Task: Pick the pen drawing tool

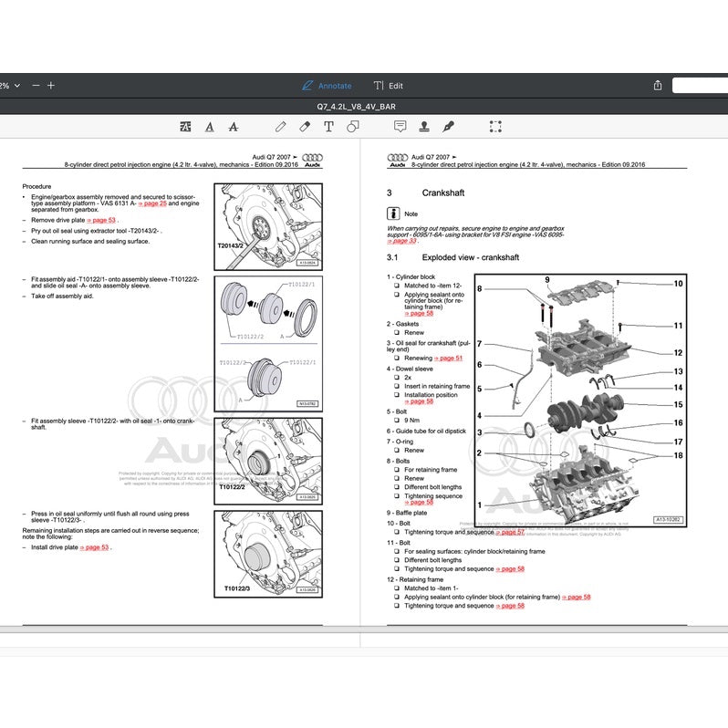Action: pos(282,127)
